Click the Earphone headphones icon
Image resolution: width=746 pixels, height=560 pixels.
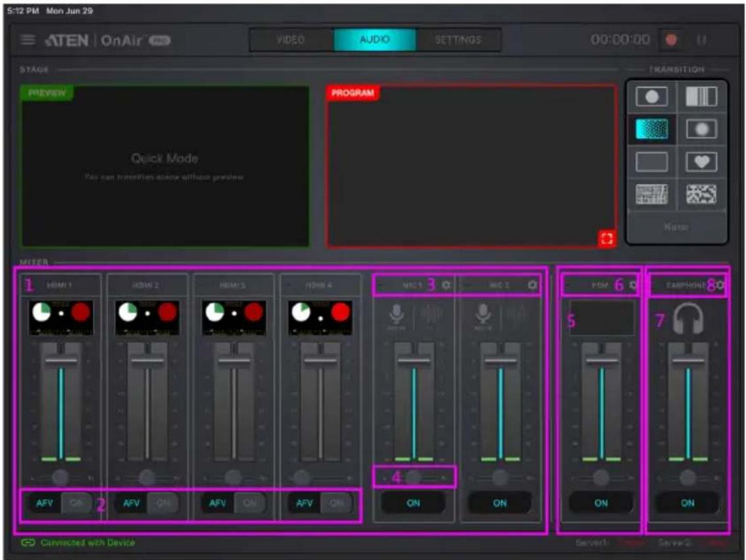pyautogui.click(x=688, y=318)
